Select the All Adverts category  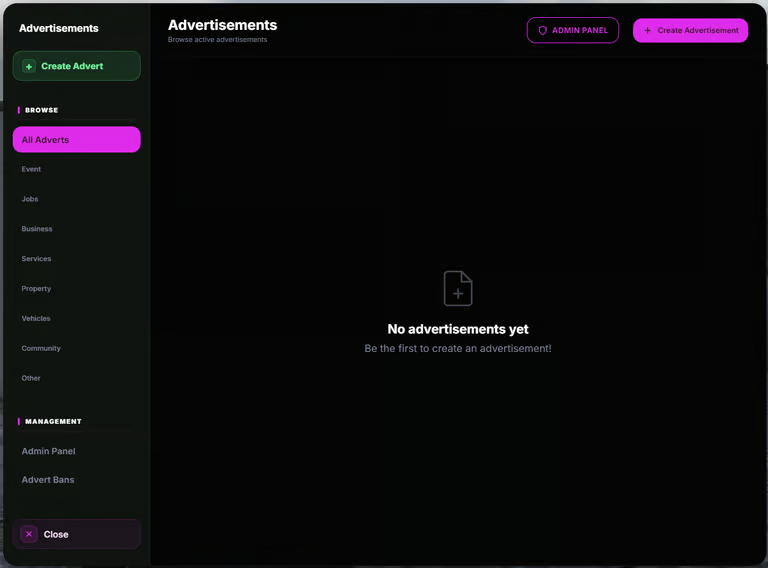point(76,140)
